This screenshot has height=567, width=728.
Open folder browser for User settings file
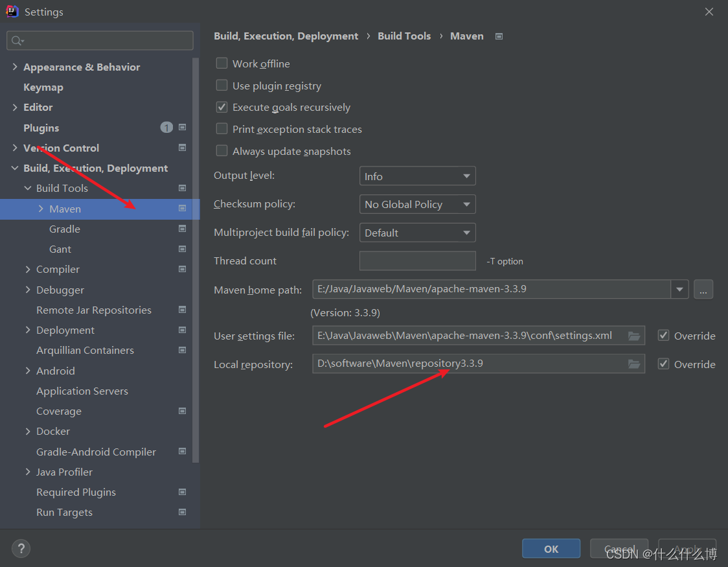(634, 336)
